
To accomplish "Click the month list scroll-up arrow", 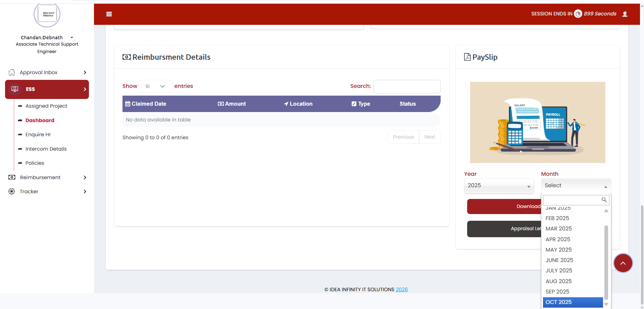I will point(606,211).
